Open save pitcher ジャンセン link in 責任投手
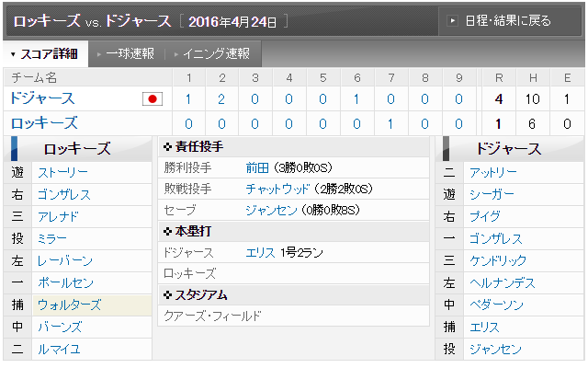 tap(272, 210)
